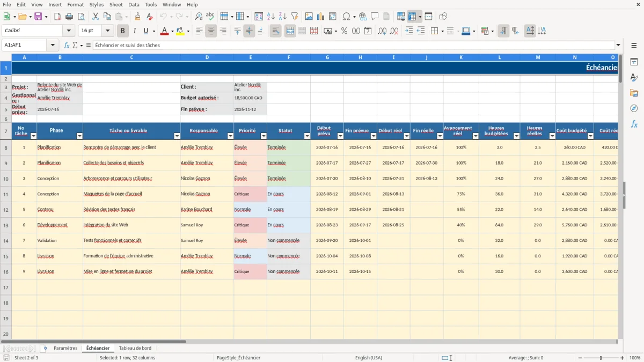Open the Sheet menu

(116, 4)
